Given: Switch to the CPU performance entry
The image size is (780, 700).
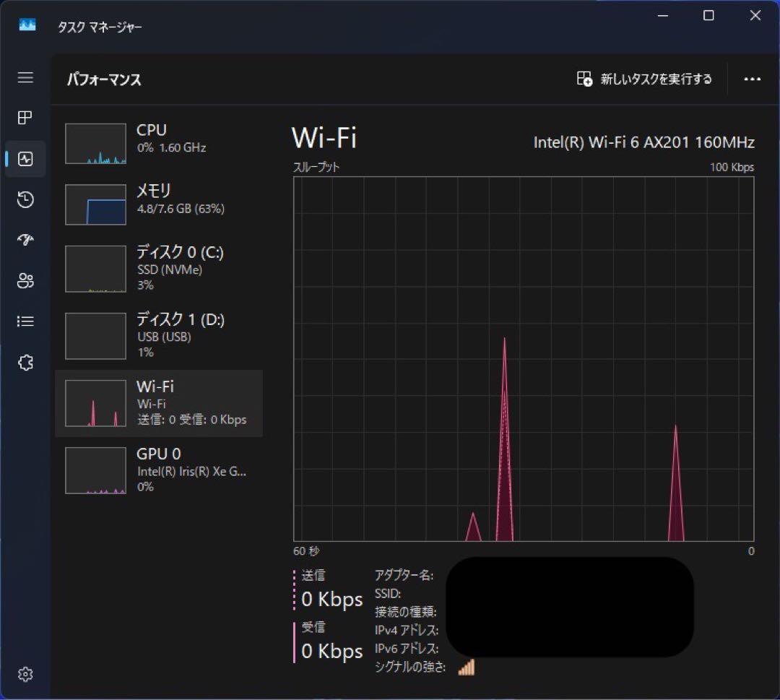Looking at the screenshot, I should [x=159, y=143].
